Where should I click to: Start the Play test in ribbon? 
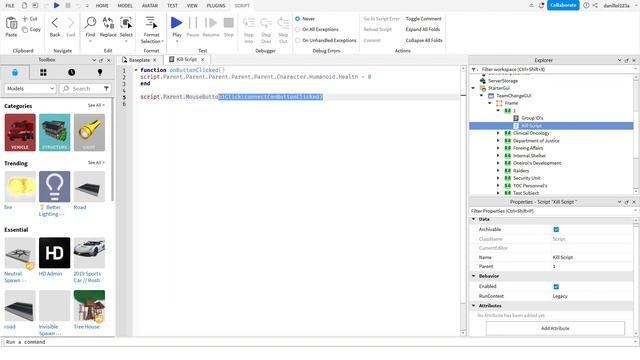[x=176, y=23]
